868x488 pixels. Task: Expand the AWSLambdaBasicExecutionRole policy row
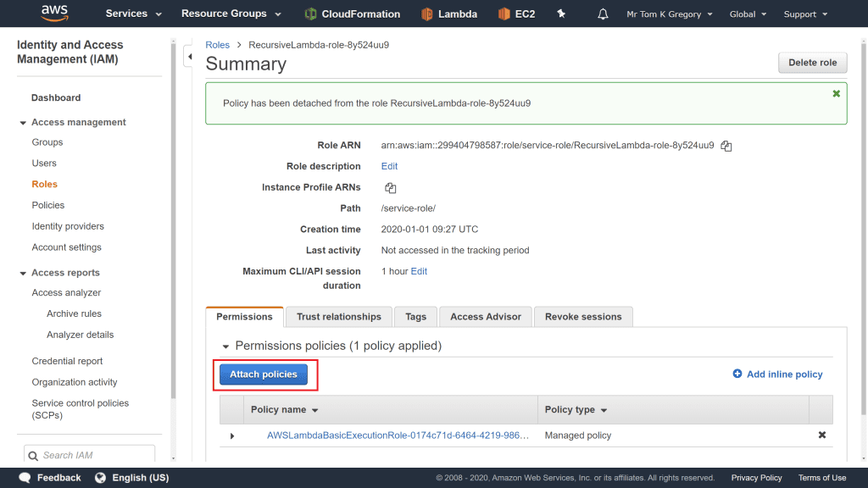click(x=232, y=435)
